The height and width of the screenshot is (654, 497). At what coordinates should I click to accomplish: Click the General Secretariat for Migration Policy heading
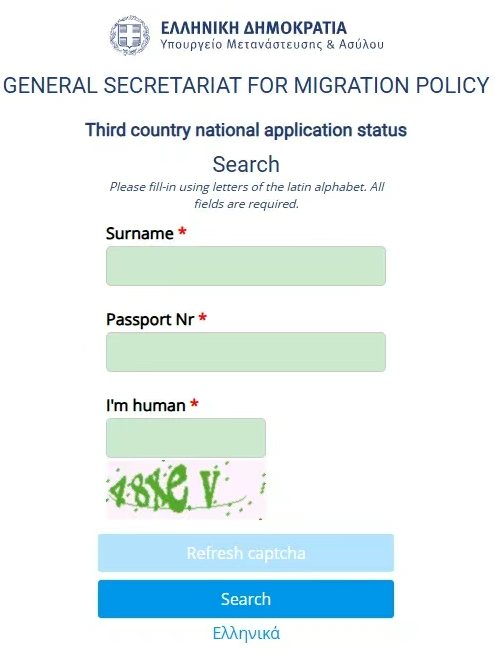pyautogui.click(x=246, y=86)
